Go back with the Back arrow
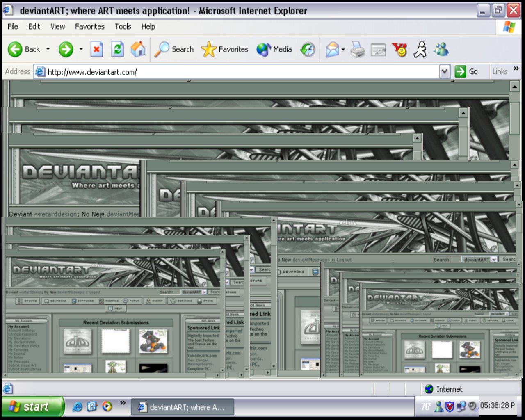The width and height of the screenshot is (525, 420). [x=24, y=50]
